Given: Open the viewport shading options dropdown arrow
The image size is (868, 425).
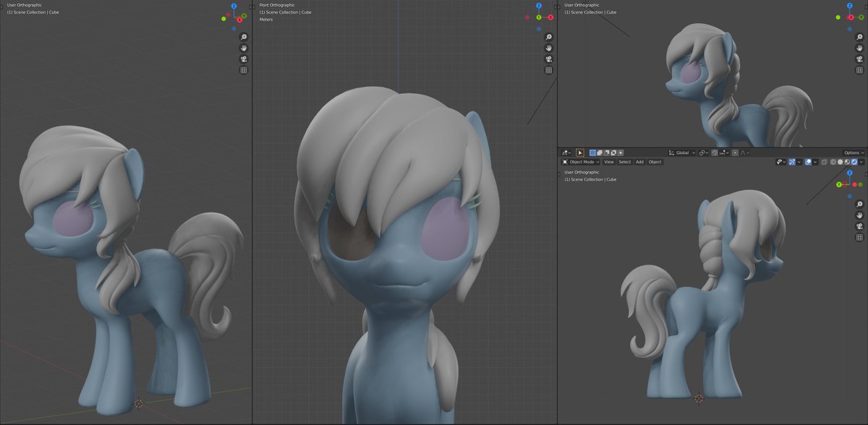Looking at the screenshot, I should coord(860,162).
